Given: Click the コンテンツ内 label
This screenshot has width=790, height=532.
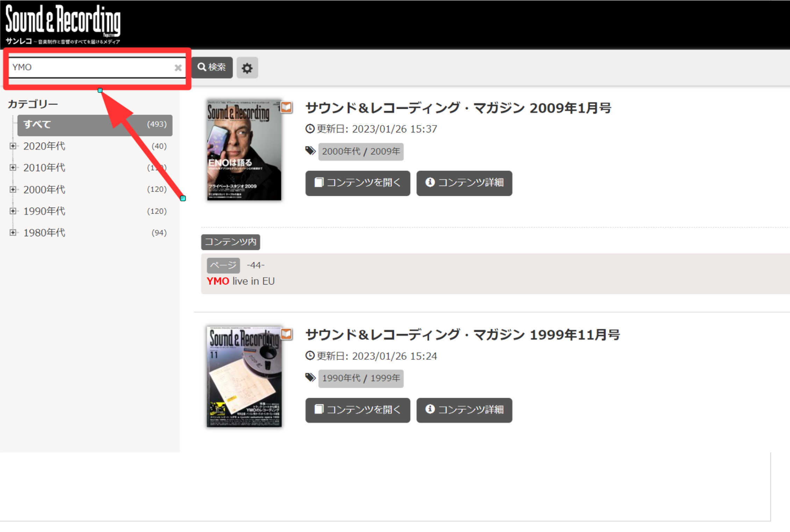Looking at the screenshot, I should pos(230,242).
